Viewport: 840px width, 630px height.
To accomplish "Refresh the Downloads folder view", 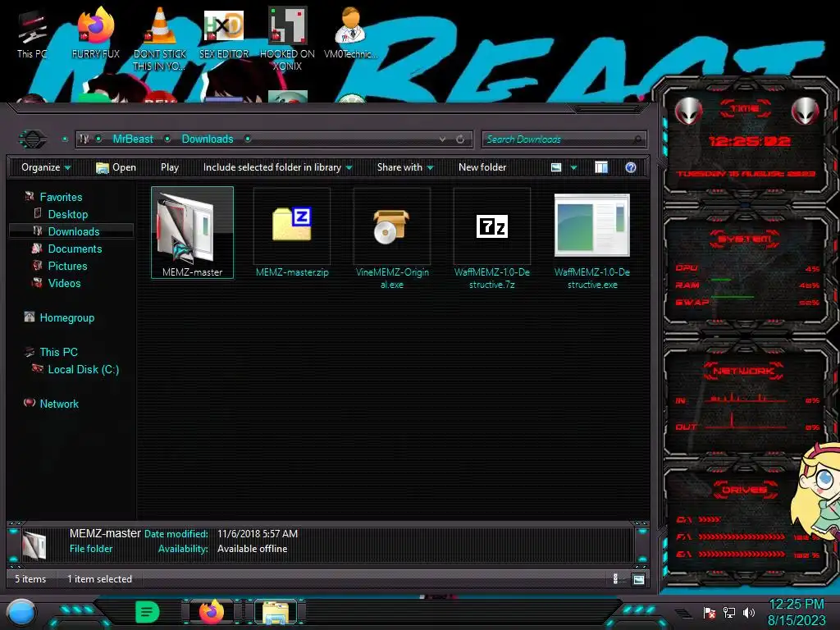I will coord(460,139).
